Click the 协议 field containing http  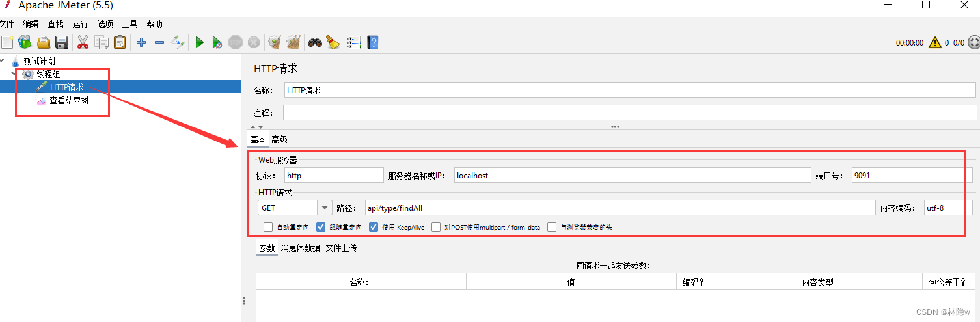pyautogui.click(x=334, y=175)
